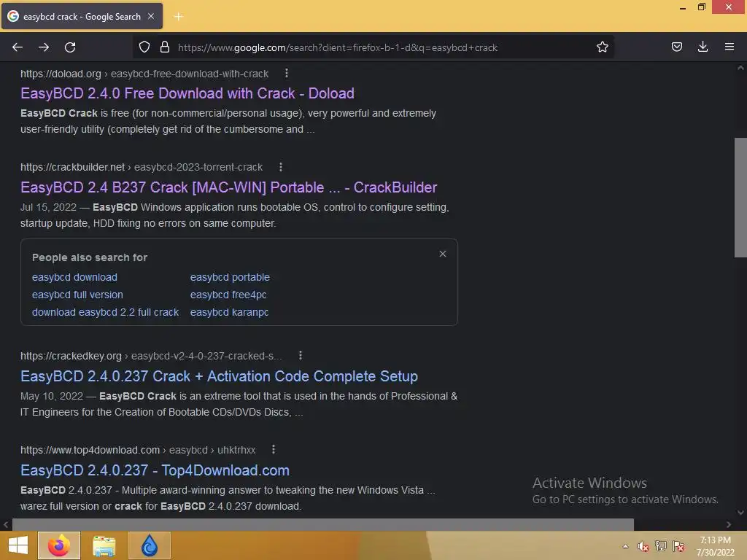Close the easybcd crack Google Search tab
The width and height of the screenshot is (747, 560).
(151, 16)
